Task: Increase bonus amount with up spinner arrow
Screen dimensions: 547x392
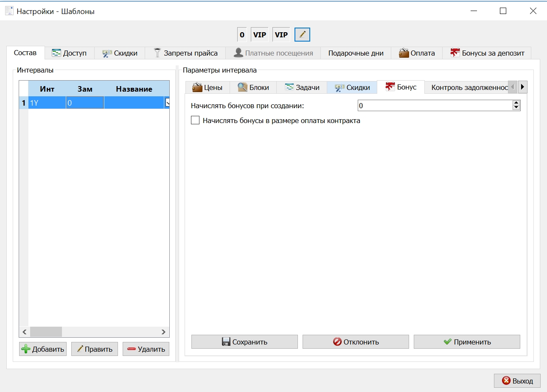Action: (516, 103)
